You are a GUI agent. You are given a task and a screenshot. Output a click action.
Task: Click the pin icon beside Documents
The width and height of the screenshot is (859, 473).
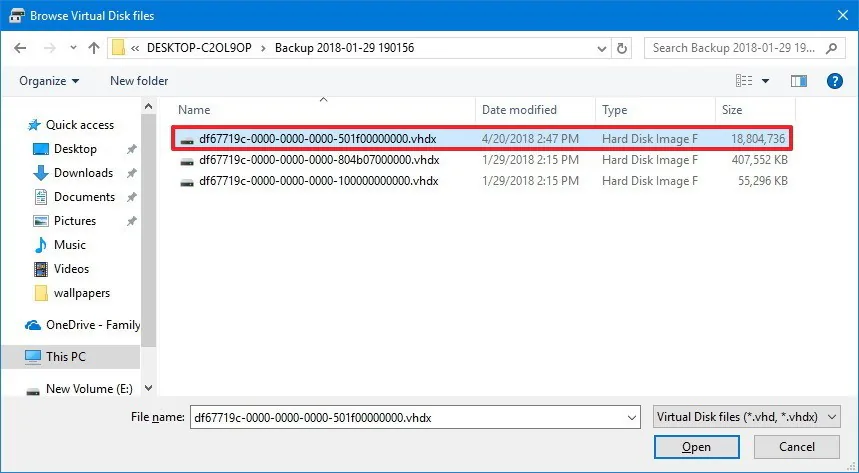[x=131, y=197]
